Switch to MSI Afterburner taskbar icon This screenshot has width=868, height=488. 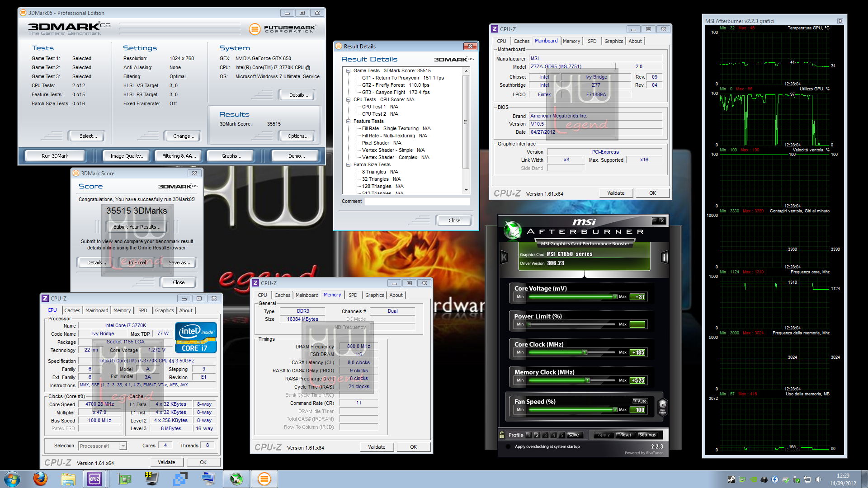(x=236, y=479)
